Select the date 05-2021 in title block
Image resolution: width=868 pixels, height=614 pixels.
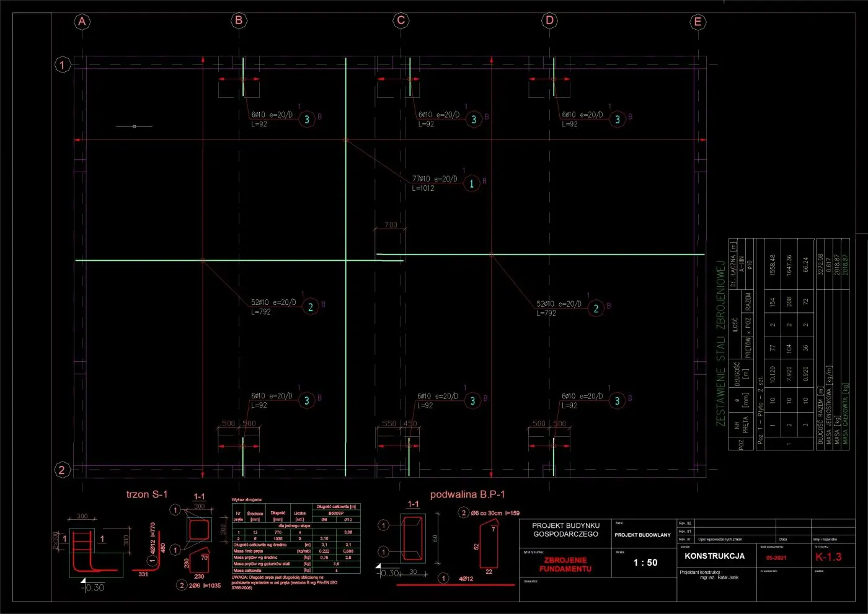click(x=776, y=558)
